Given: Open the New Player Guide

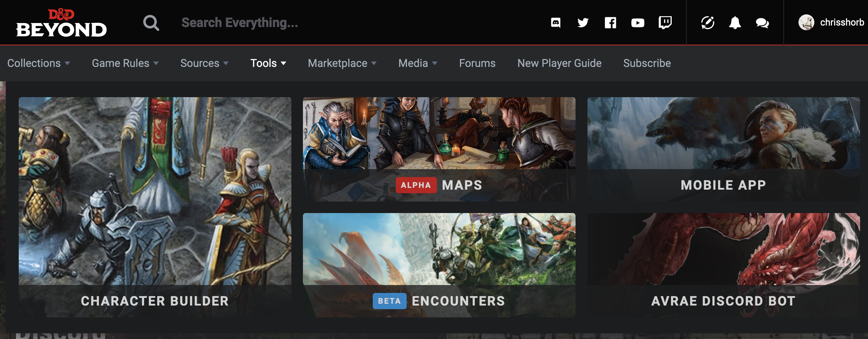Looking at the screenshot, I should [x=559, y=63].
